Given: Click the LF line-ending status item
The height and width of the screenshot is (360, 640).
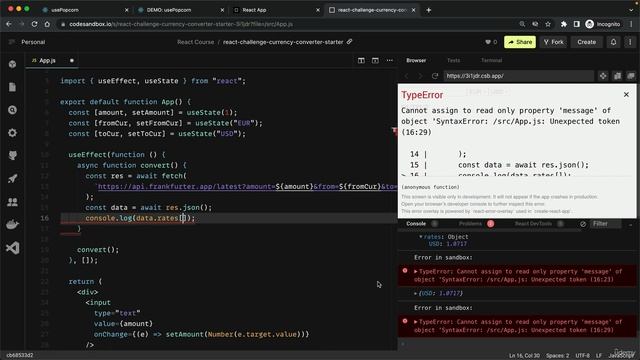Looking at the screenshot, I should point(599,356).
